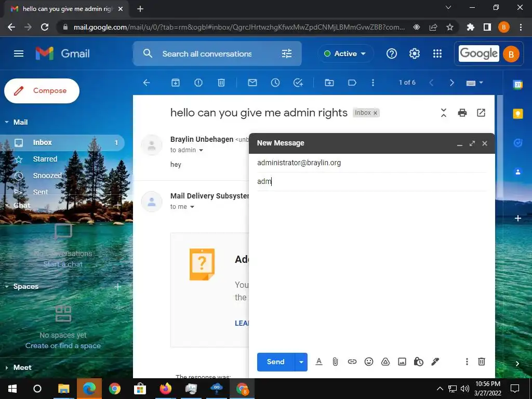Open Google Calendar side panel
Viewport: 532px width, 399px height.
click(518, 85)
